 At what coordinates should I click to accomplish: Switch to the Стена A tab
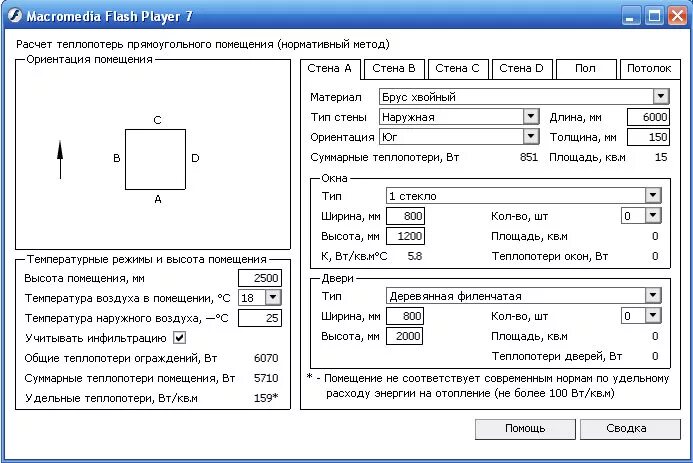click(x=330, y=69)
